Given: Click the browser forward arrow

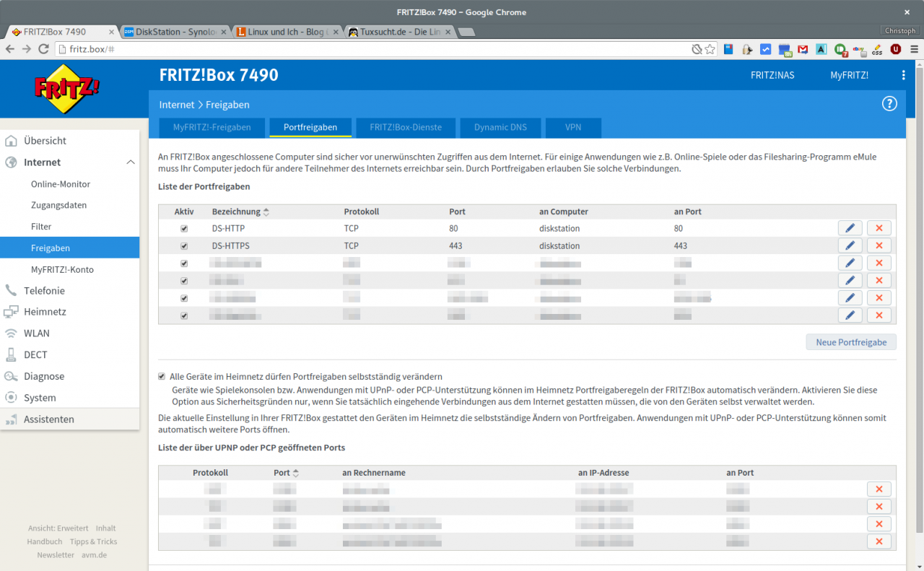Looking at the screenshot, I should click(27, 49).
